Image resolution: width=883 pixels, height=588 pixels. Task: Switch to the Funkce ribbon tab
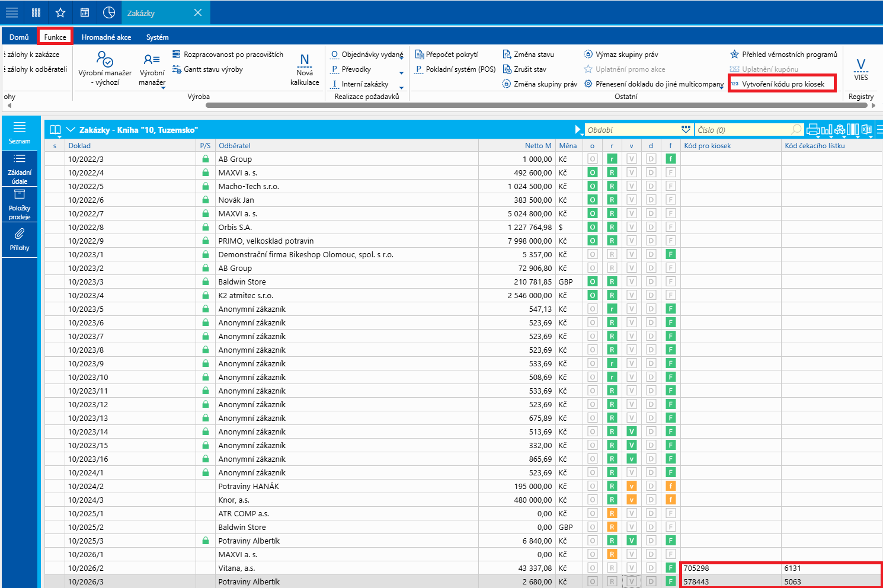[55, 37]
